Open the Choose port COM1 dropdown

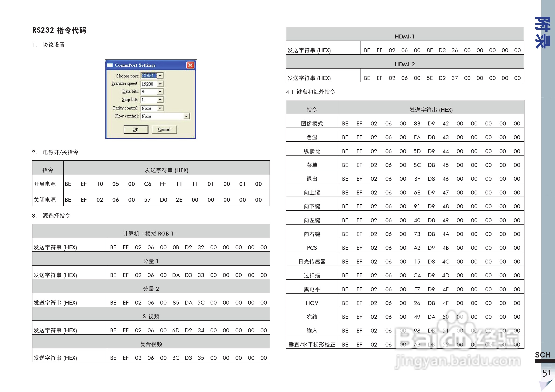click(x=160, y=76)
